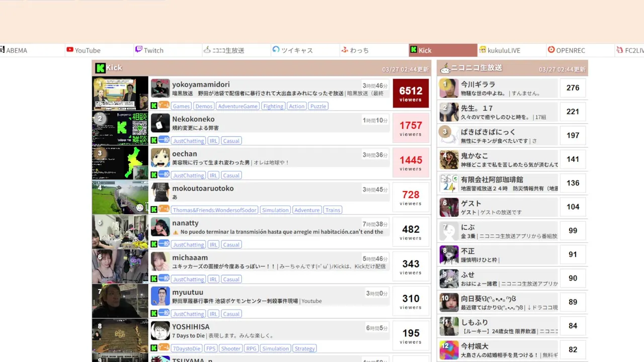This screenshot has width=644, height=362.
Task: Open YOSHIHISA stream thumbnail
Action: coord(120,336)
